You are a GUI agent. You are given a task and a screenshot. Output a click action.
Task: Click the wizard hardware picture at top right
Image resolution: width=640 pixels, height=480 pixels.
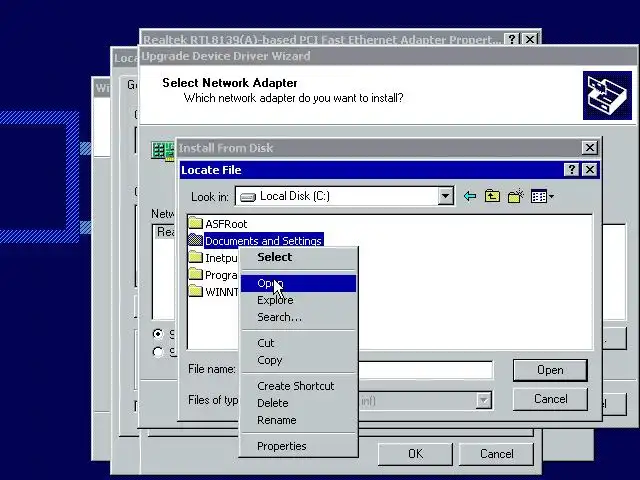click(607, 96)
